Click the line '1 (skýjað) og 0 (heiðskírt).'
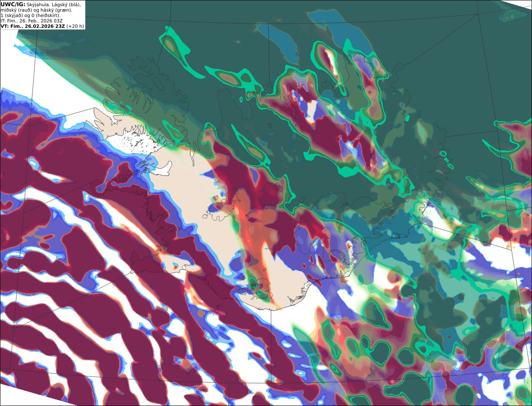 click(30, 15)
